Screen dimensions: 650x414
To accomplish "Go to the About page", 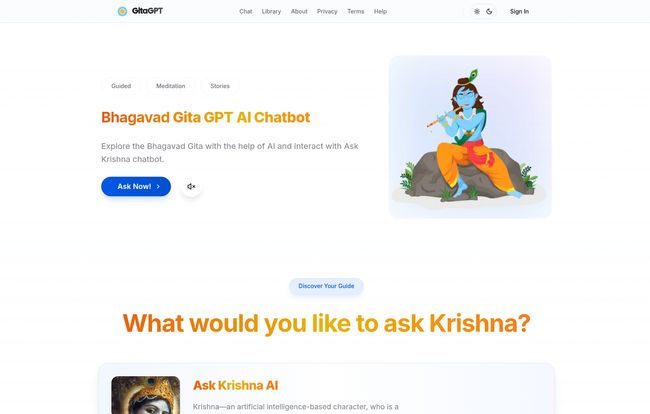I will (299, 12).
